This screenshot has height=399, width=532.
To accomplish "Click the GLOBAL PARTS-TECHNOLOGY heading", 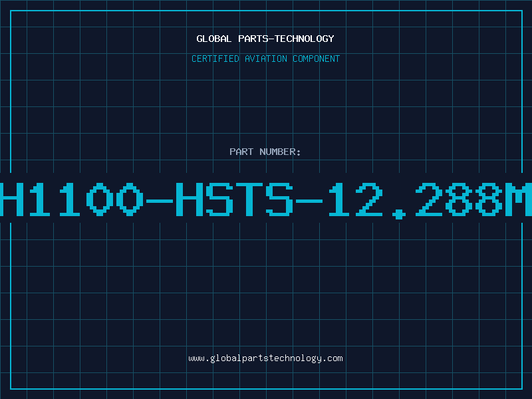I will [265, 39].
